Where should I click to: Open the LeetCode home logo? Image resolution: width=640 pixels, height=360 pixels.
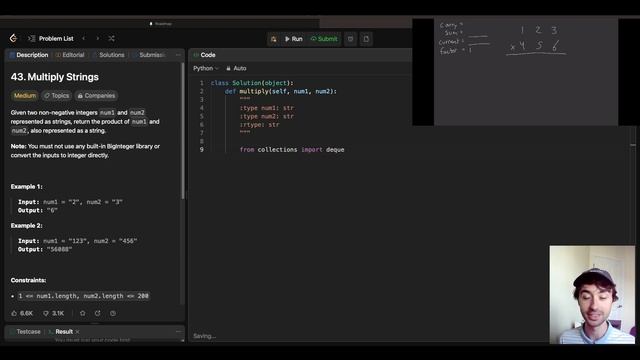coord(13,38)
